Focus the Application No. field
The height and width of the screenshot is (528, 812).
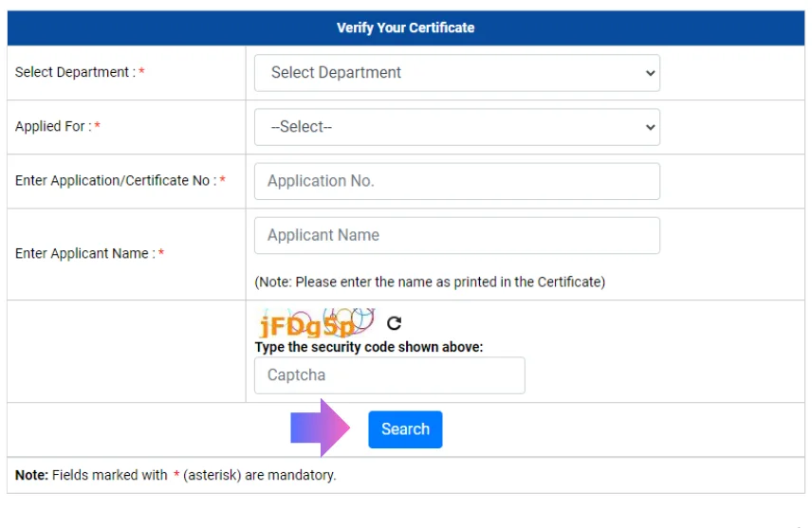point(456,181)
